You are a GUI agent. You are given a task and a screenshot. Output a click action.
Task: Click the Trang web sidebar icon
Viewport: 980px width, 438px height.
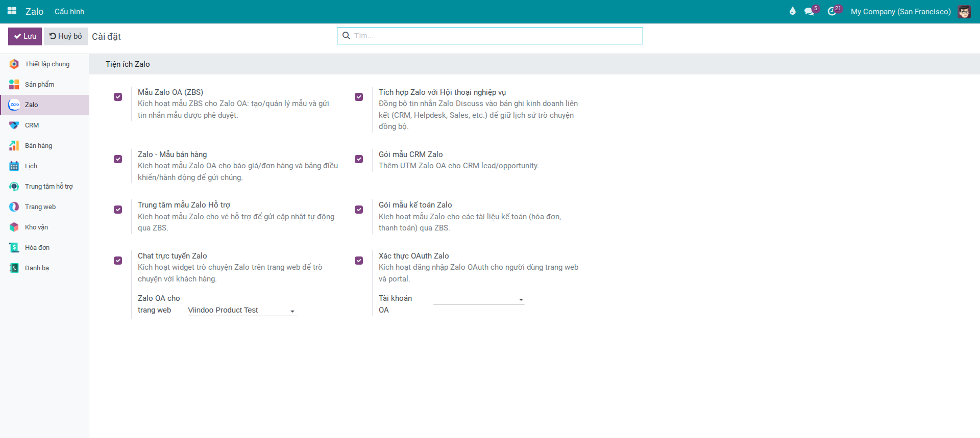coord(14,207)
